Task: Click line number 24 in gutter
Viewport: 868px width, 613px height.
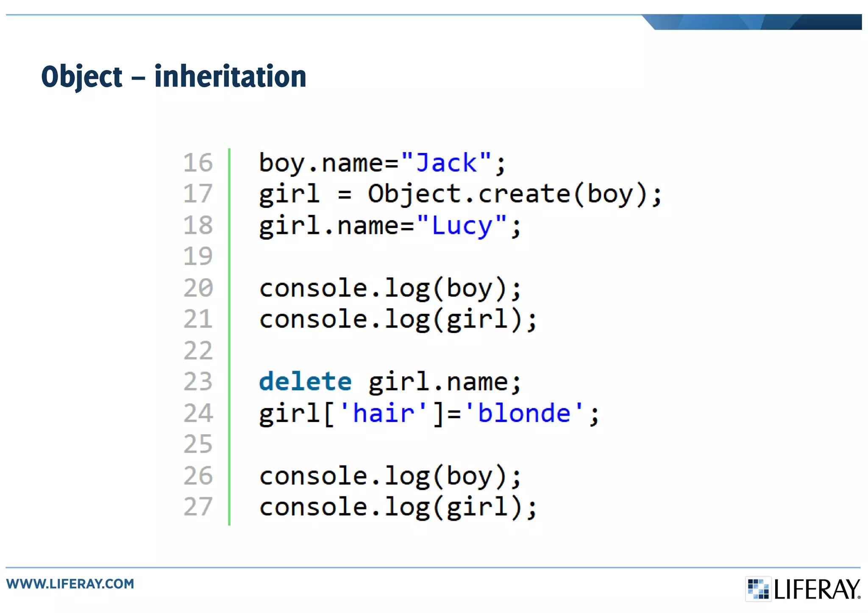Action: pyautogui.click(x=198, y=413)
